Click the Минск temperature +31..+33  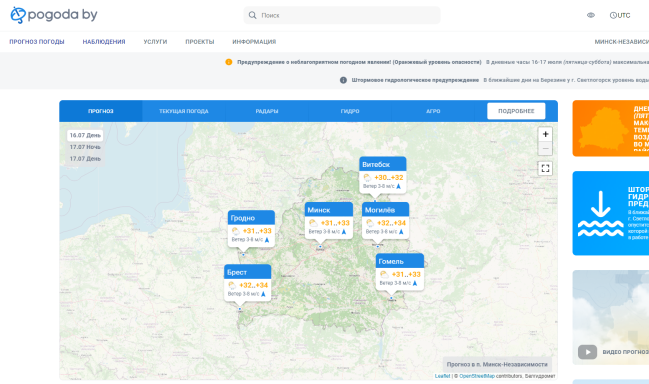pyautogui.click(x=335, y=223)
